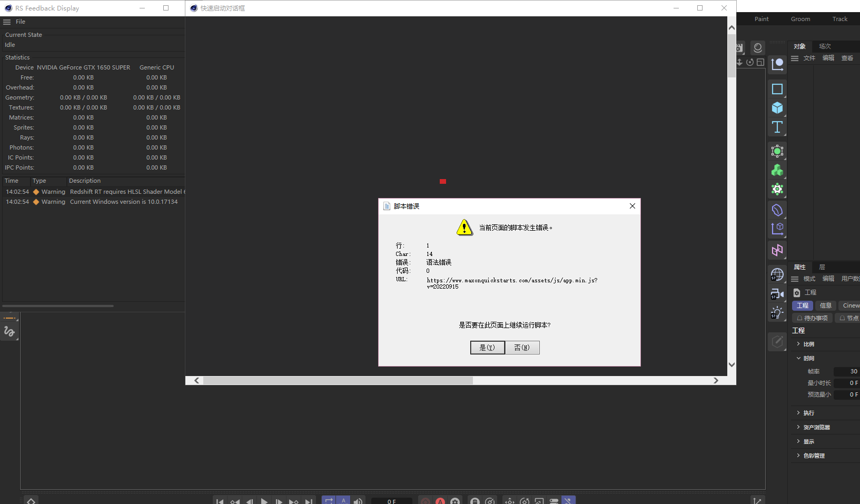This screenshot has width=860, height=504.
Task: Click the globe material icon in the toolbar
Action: pos(778,274)
